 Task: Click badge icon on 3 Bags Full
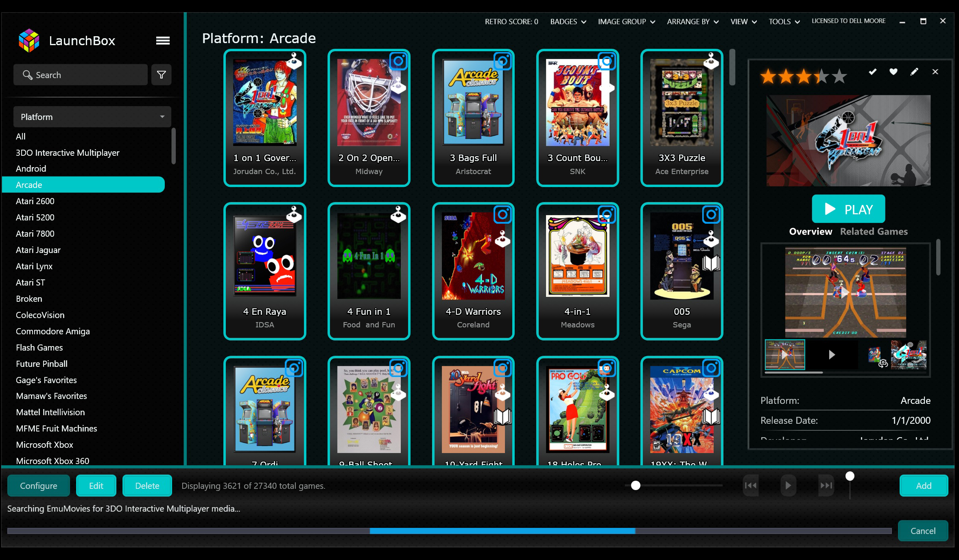(x=502, y=61)
